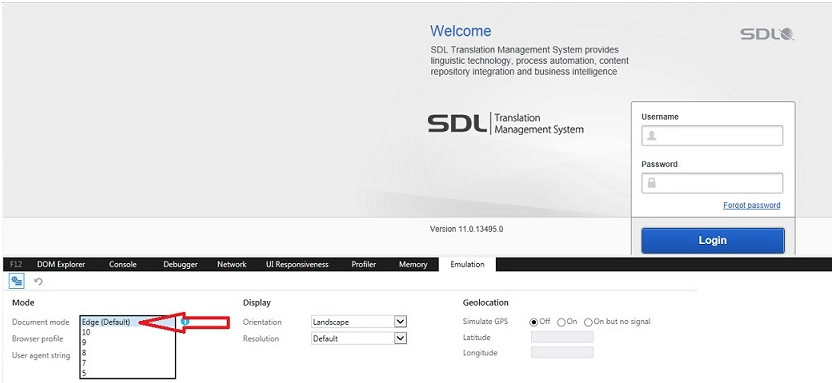The width and height of the screenshot is (835, 383).
Task: Click the reset emulation settings undo icon
Action: [38, 281]
